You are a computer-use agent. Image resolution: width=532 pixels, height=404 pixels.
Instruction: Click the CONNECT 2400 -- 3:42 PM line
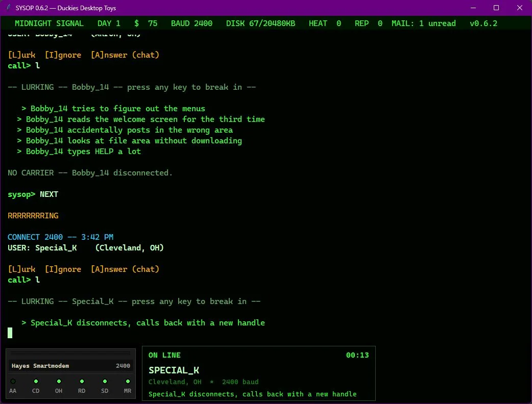[x=61, y=237]
